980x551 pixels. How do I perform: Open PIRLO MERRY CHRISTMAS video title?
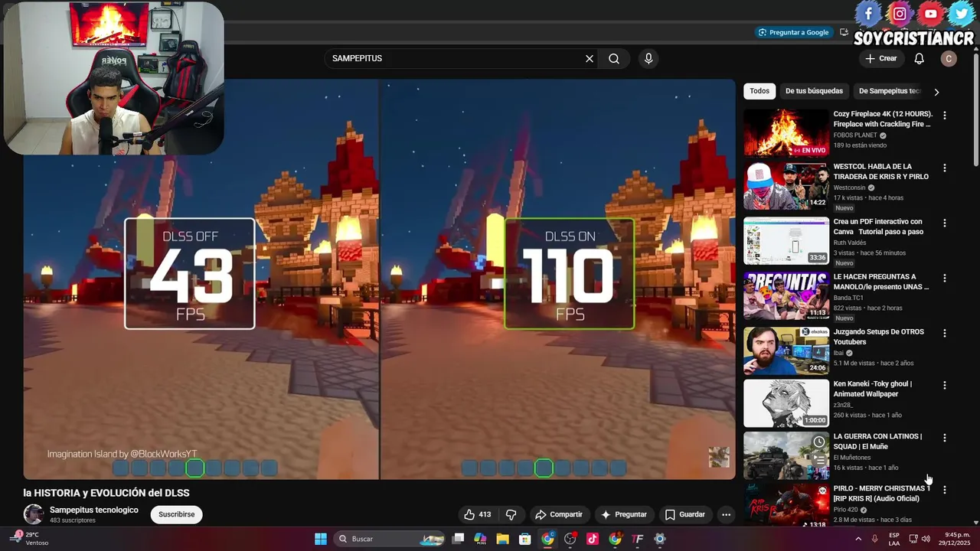(882, 494)
